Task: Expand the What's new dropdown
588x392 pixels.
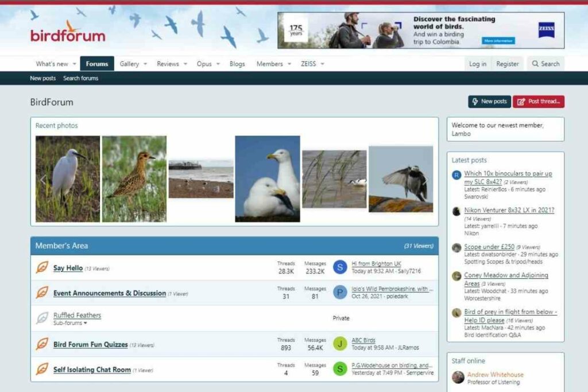Action: (52, 64)
